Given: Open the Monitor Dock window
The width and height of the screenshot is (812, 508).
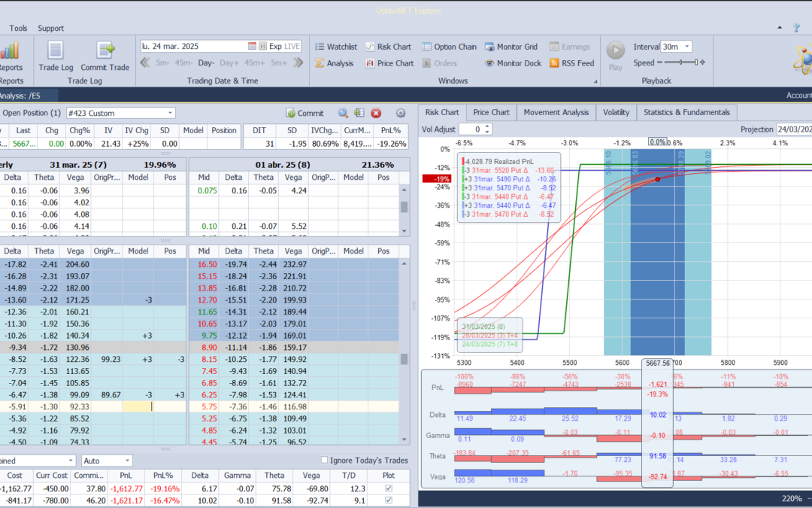Looking at the screenshot, I should [513, 63].
